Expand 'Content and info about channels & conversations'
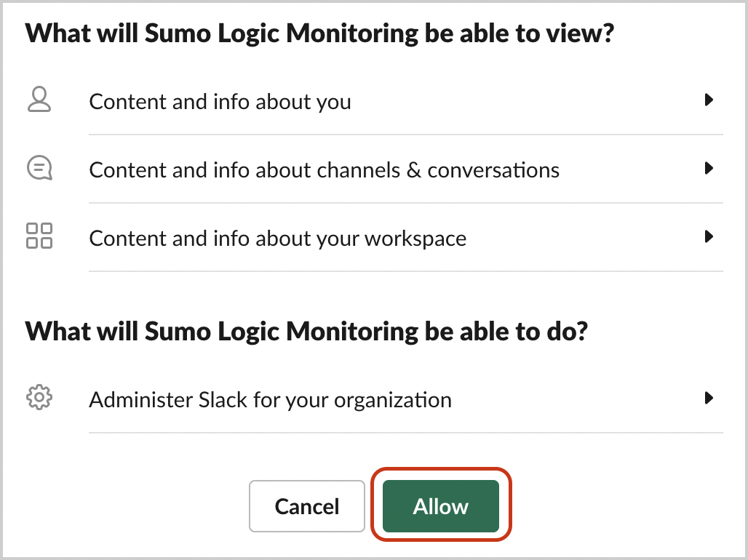748x560 pixels. [x=709, y=168]
